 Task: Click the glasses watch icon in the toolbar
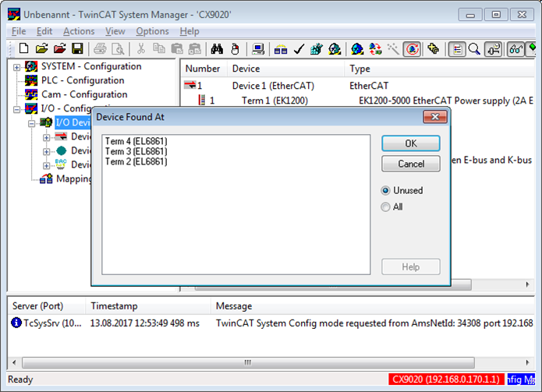coord(515,49)
